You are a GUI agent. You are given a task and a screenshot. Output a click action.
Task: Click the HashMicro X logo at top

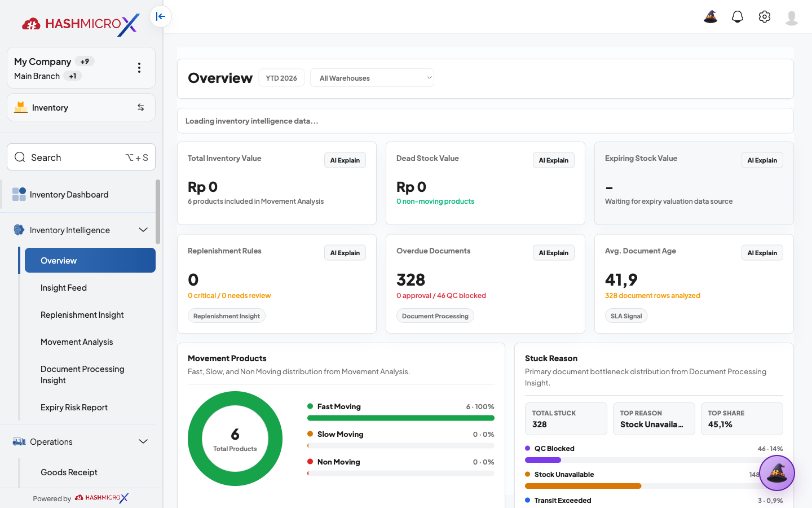pos(81,24)
